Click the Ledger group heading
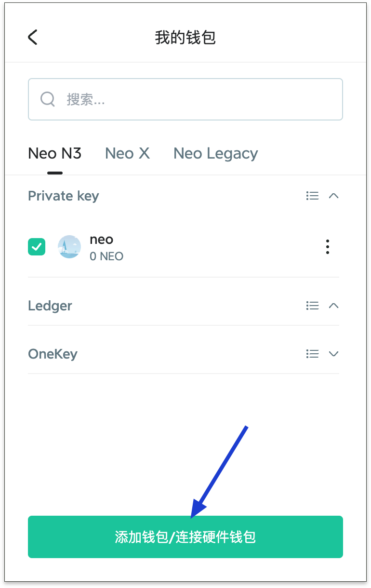Screen dimensions: 371x588 (50, 306)
